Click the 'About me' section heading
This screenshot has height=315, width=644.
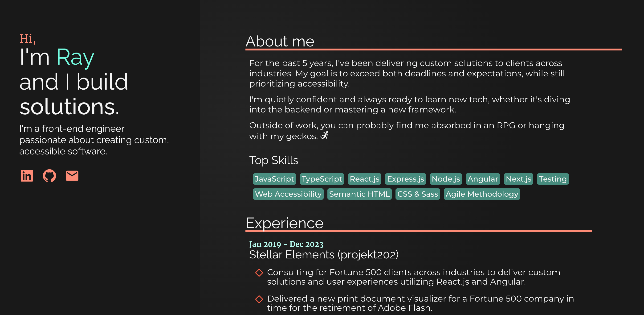pos(280,41)
